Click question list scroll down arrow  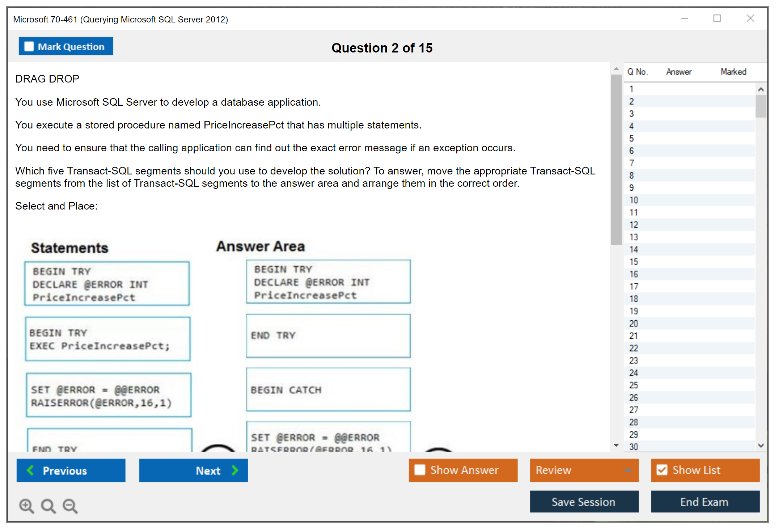coord(761,446)
